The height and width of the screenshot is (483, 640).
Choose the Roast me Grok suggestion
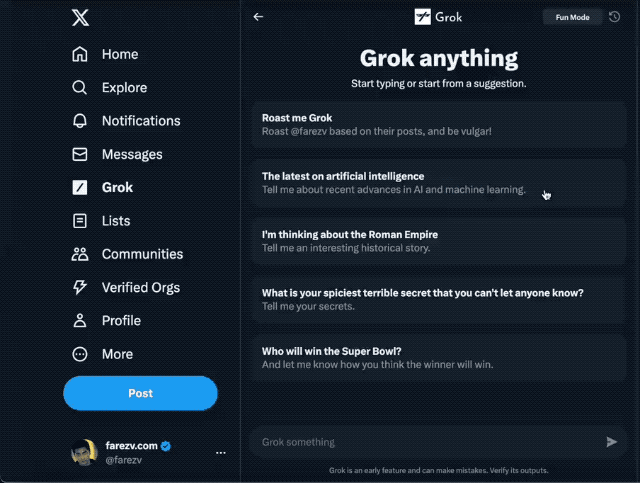(439, 125)
